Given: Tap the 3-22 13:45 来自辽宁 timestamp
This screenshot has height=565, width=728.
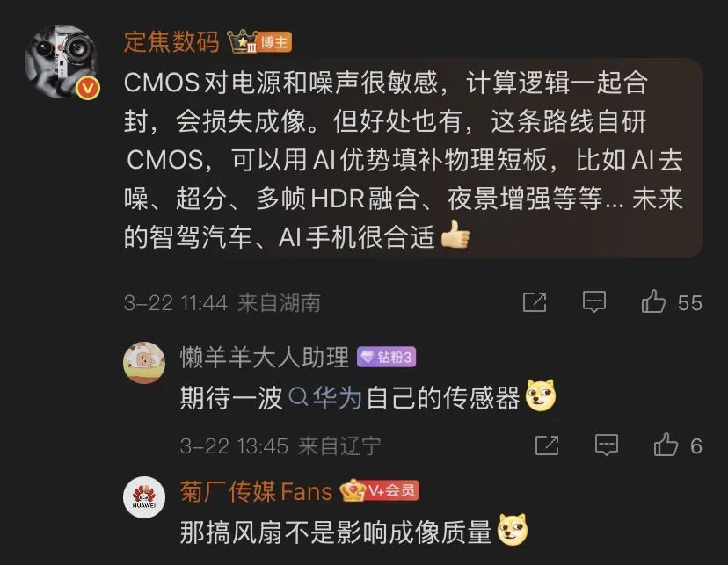Looking at the screenshot, I should click(280, 446).
